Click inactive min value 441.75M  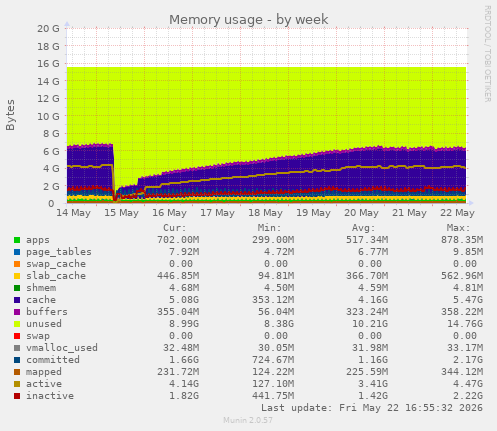(273, 396)
